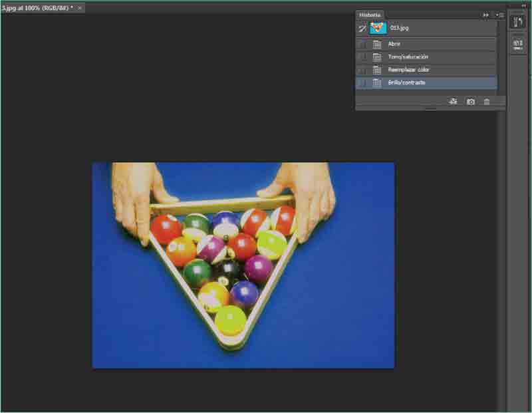
Task: Switch to the Historia panel tab
Action: click(x=370, y=15)
